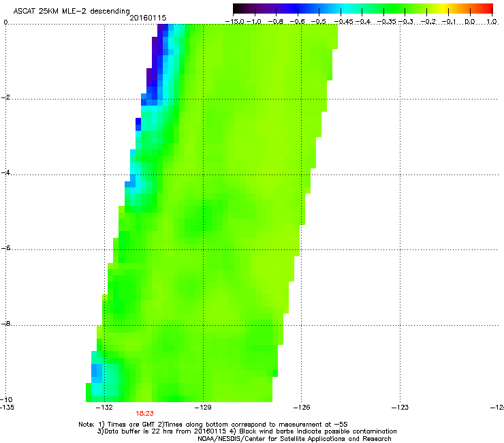Click the longitude axis label -135
Screen dimensions: 504x443
coord(6,408)
